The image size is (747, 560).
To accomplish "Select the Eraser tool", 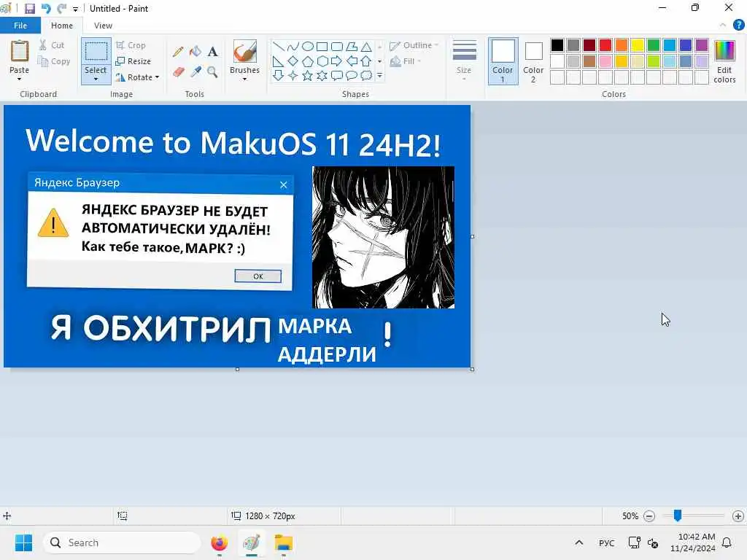I will [178, 72].
